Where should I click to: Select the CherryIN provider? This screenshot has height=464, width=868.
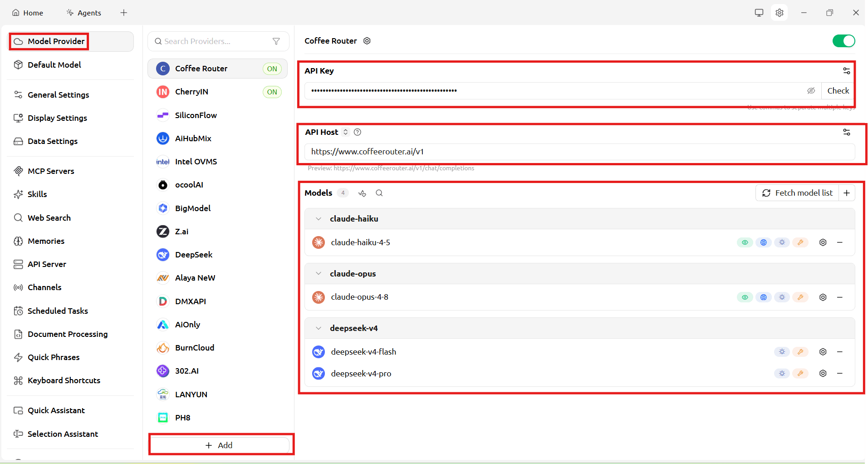tap(218, 92)
